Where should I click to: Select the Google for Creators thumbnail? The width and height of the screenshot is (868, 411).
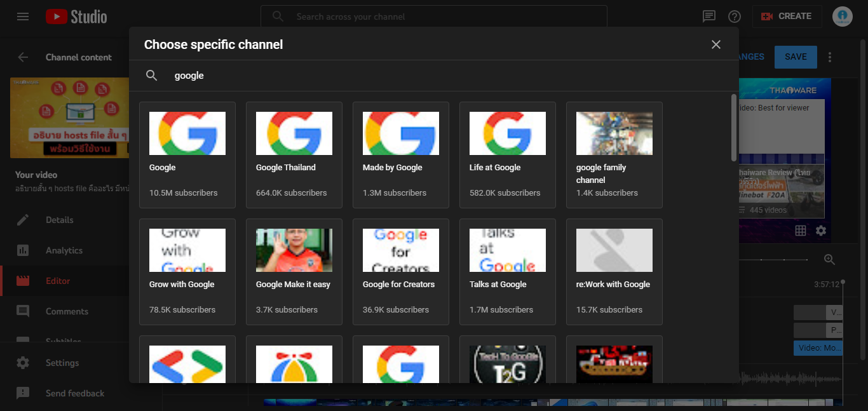[x=401, y=250]
